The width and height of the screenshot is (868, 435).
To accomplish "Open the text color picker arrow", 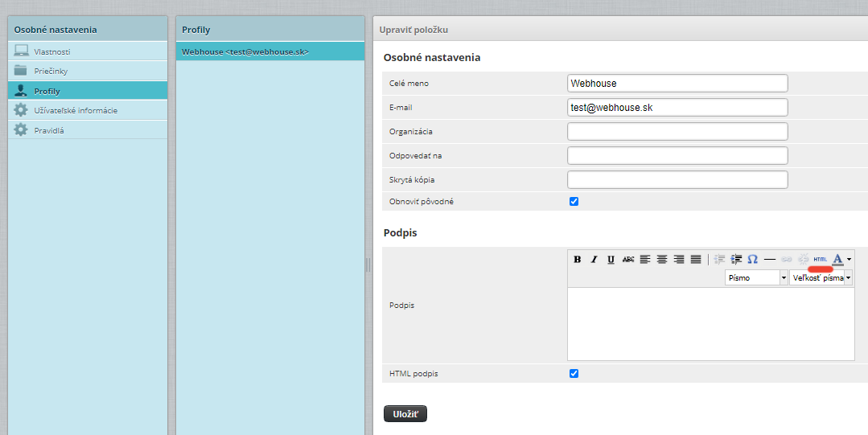I will 849,259.
